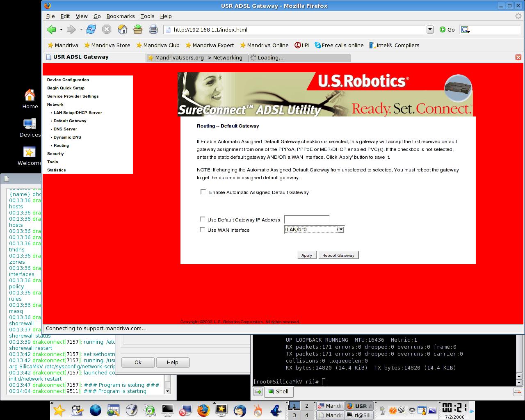Open the forward button history dropdown arrow
The height and width of the screenshot is (420, 525).
click(81, 30)
